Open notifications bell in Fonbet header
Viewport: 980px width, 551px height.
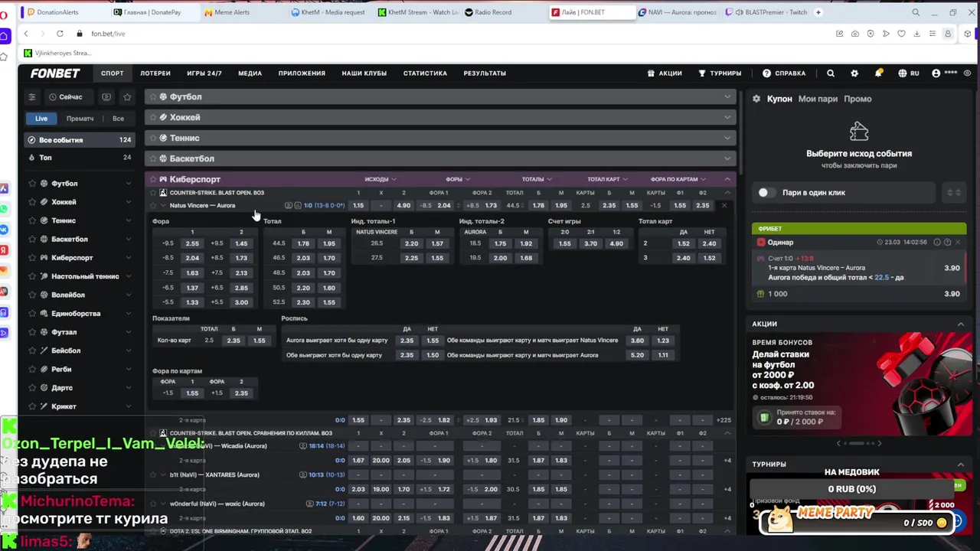click(878, 73)
